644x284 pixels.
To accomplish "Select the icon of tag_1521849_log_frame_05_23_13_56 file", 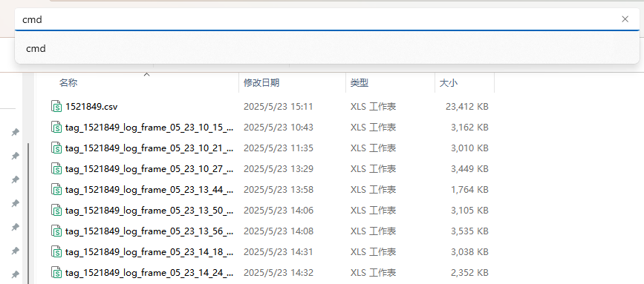I will click(x=56, y=231).
